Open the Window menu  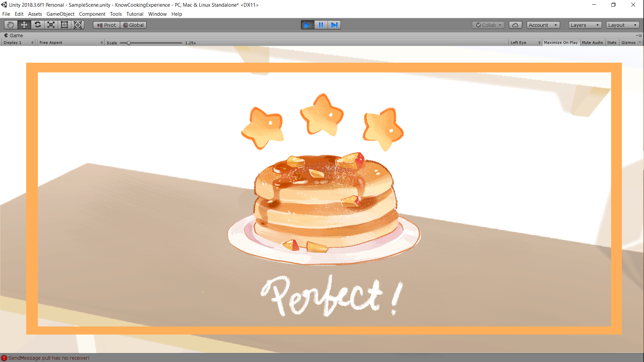[157, 14]
